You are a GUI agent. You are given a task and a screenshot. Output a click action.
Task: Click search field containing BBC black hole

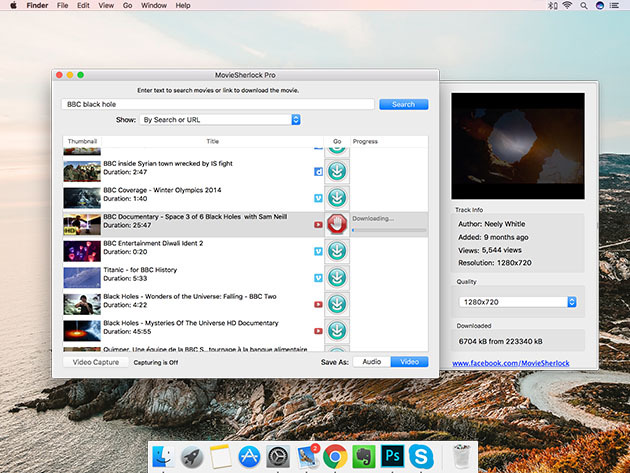click(218, 104)
